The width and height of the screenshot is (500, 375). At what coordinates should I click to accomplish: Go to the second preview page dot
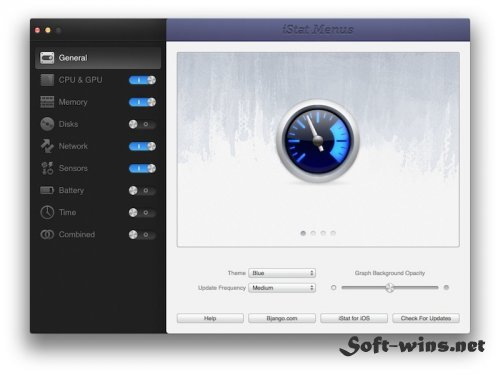(x=313, y=233)
